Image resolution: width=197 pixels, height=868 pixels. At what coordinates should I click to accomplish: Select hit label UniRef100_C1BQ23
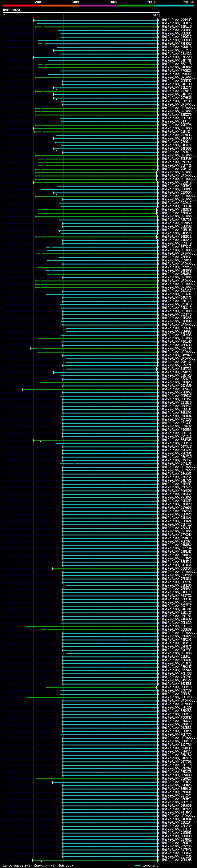point(177,382)
